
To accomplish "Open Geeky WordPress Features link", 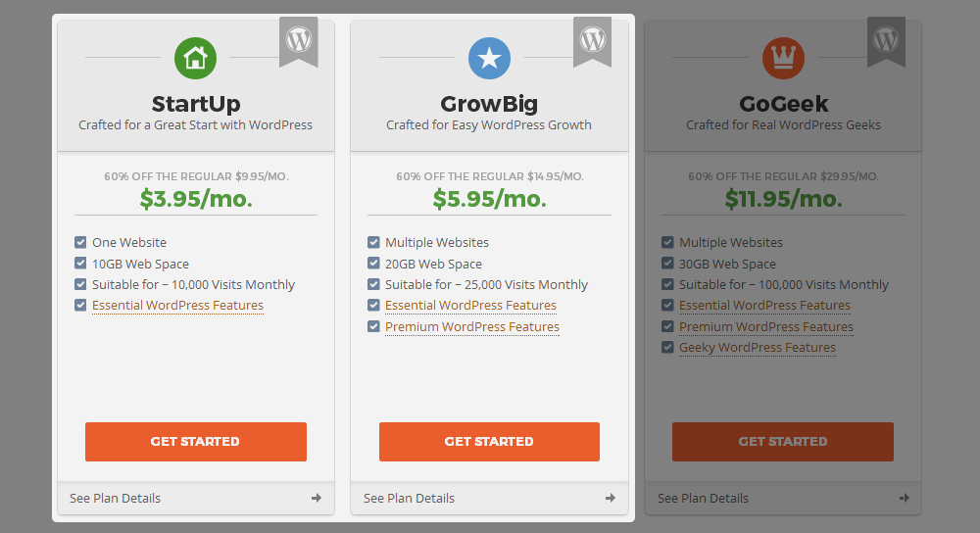I will [758, 348].
